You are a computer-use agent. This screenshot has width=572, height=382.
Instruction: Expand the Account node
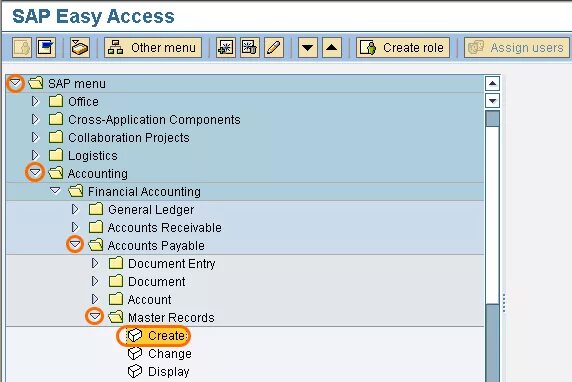point(95,299)
